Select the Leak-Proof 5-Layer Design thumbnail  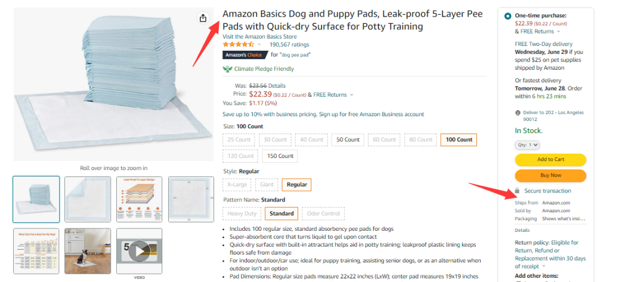pos(139,199)
